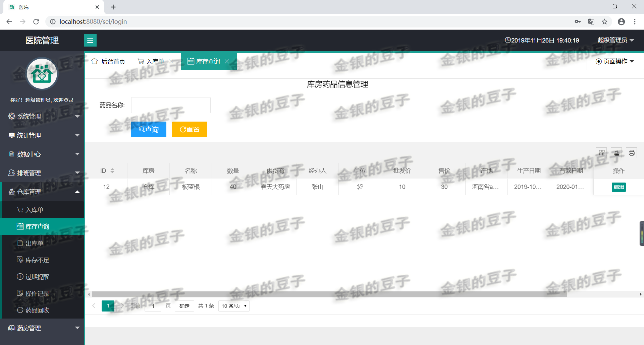Open the column filter grid icon
This screenshot has width=644, height=345.
(602, 153)
